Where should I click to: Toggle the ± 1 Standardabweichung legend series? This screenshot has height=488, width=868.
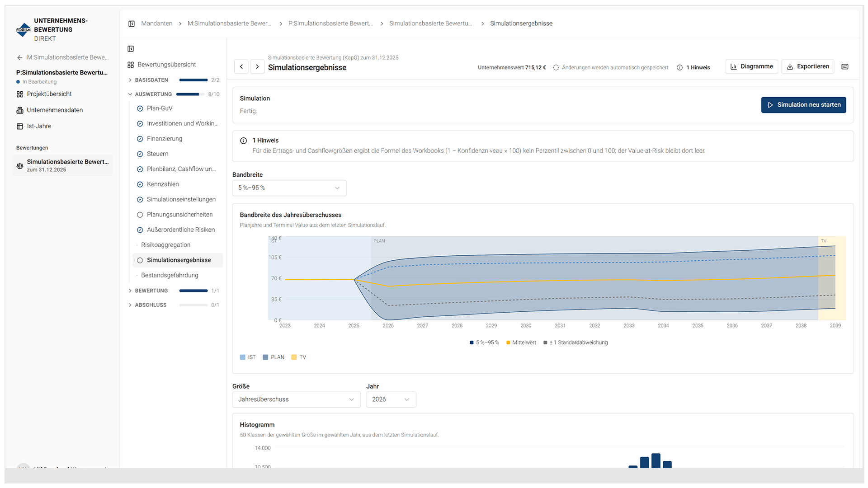point(576,343)
